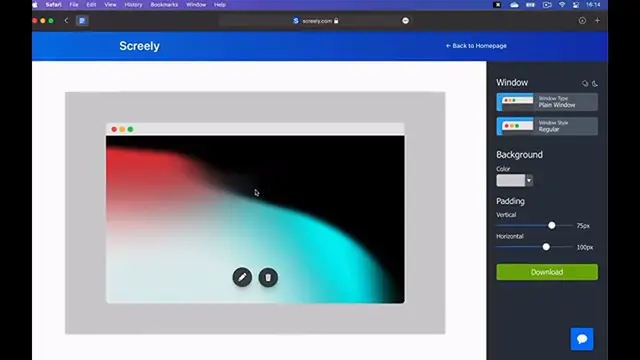The height and width of the screenshot is (360, 640).
Task: Open the Control Center icon
Action: 576,5
